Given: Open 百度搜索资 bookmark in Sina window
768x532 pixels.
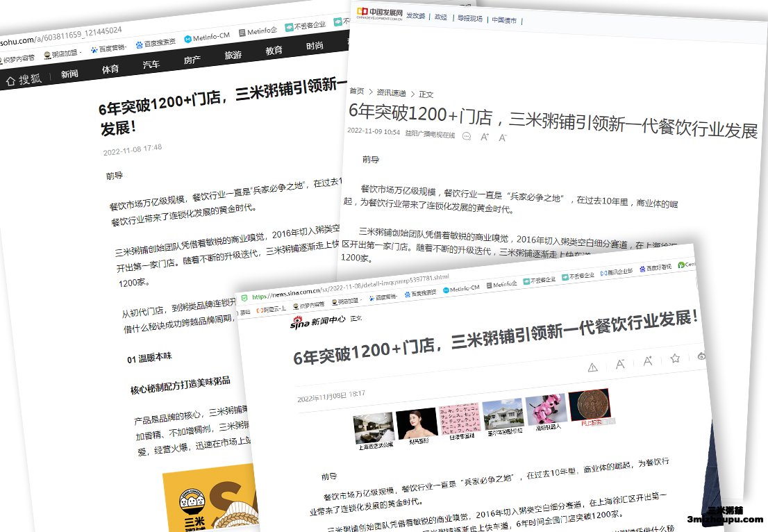Looking at the screenshot, I should point(420,293).
